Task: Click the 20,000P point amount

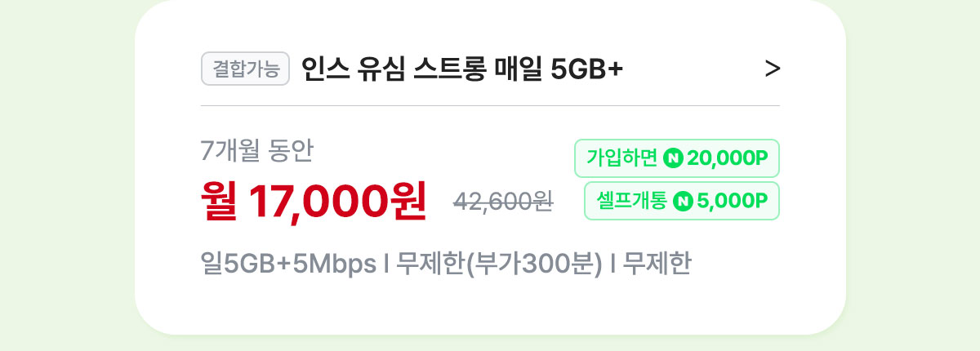Action: point(728,158)
